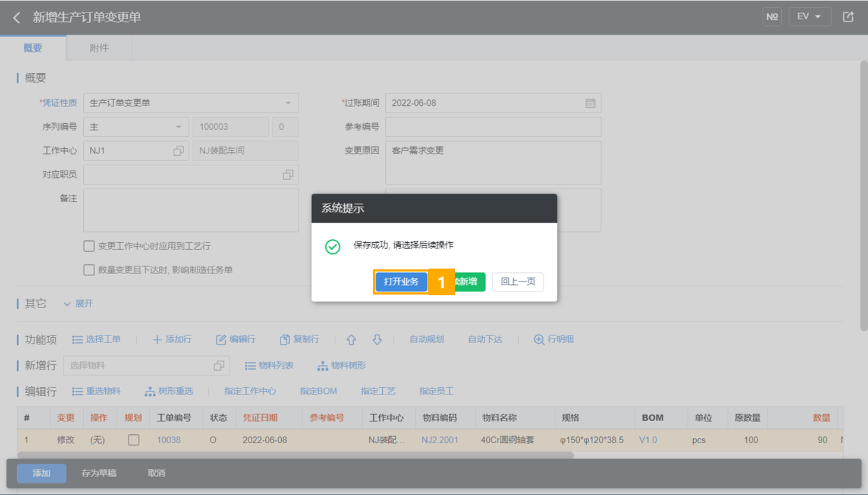This screenshot has width=868, height=495.
Task: Click the 添加行 plus icon
Action: pyautogui.click(x=157, y=339)
